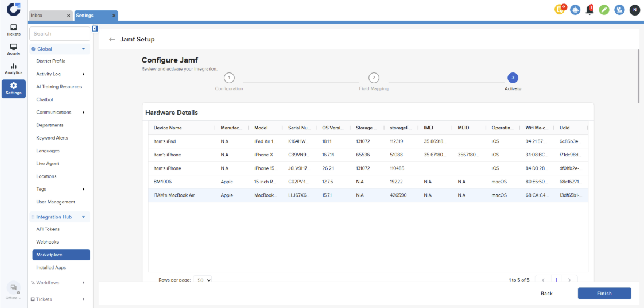This screenshot has height=308, width=644.
Task: Select Installed Apps in Integration Hub
Action: coord(51,268)
